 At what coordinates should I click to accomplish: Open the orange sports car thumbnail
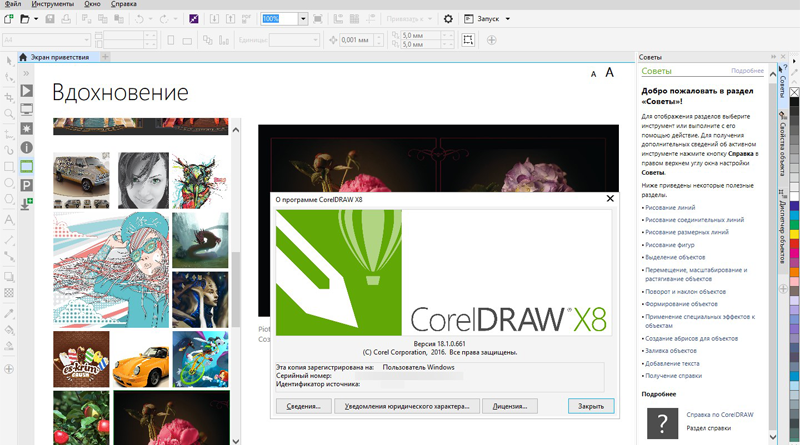point(141,359)
